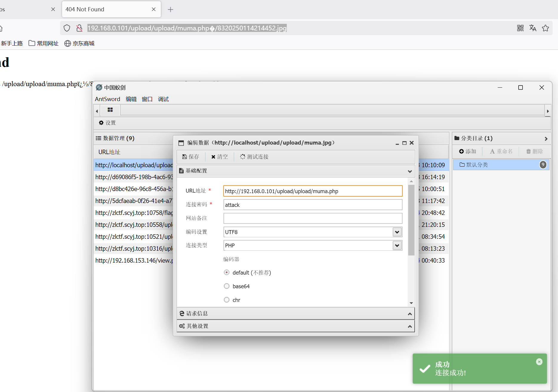Expand the 请求信息 section
Viewport: 558px width, 392px height.
click(295, 314)
